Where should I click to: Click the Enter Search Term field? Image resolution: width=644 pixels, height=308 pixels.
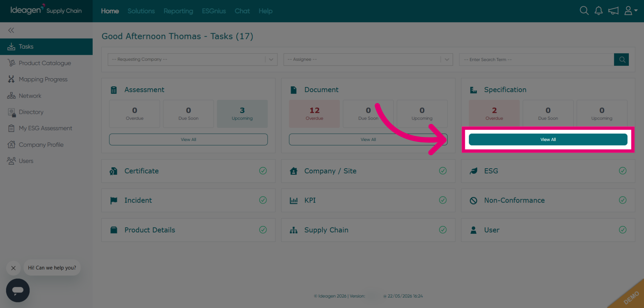click(537, 59)
